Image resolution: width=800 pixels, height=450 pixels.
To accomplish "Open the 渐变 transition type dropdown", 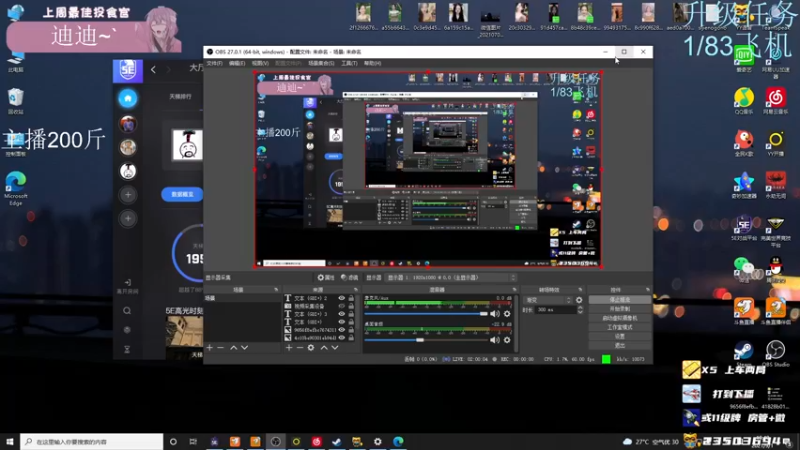I will pyautogui.click(x=547, y=300).
